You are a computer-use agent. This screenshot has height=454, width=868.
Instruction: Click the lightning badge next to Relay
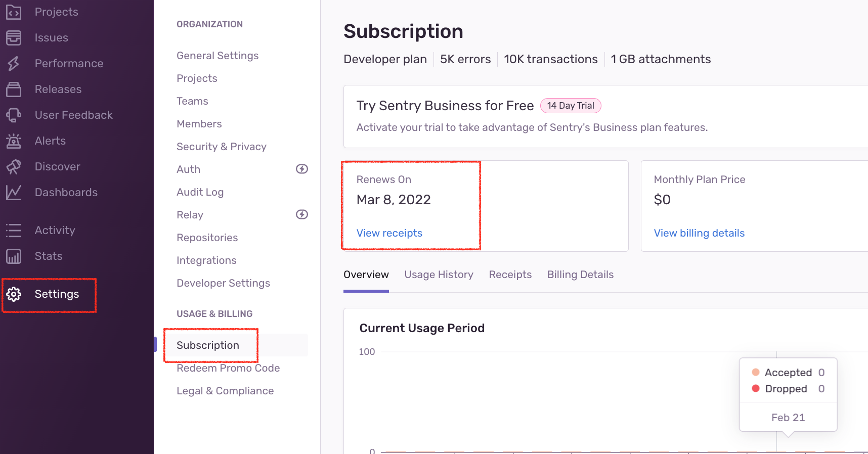tap(302, 214)
